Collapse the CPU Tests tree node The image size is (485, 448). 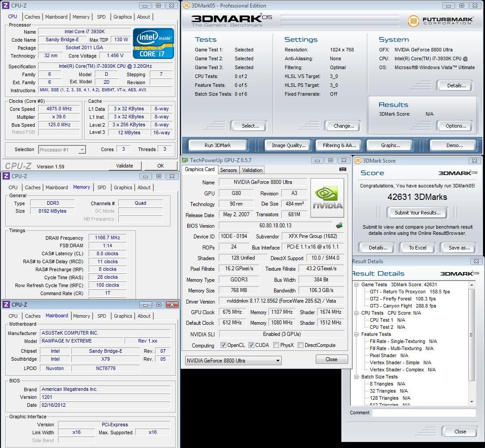pos(356,313)
